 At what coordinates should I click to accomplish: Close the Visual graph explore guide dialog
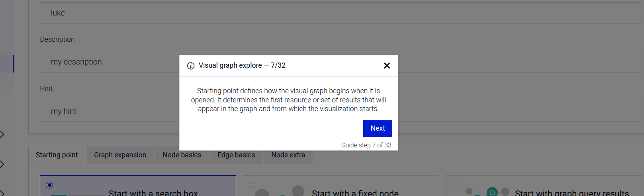[387, 66]
